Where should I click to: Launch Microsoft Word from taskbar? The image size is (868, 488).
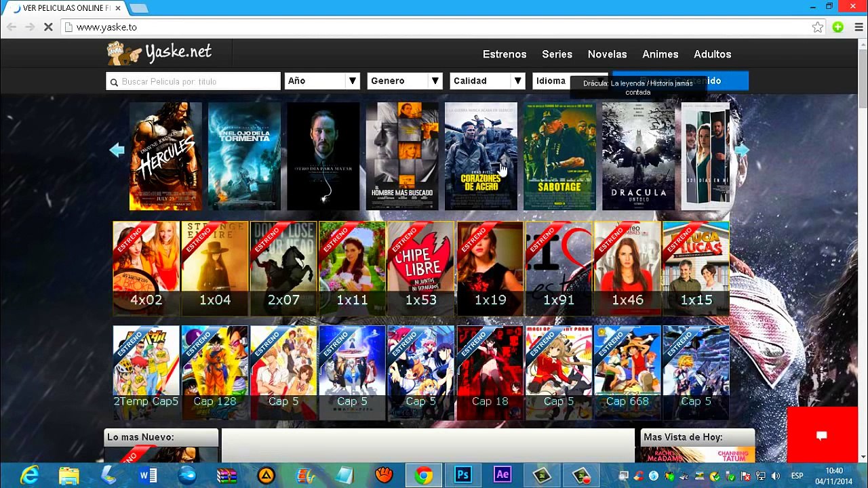148,475
